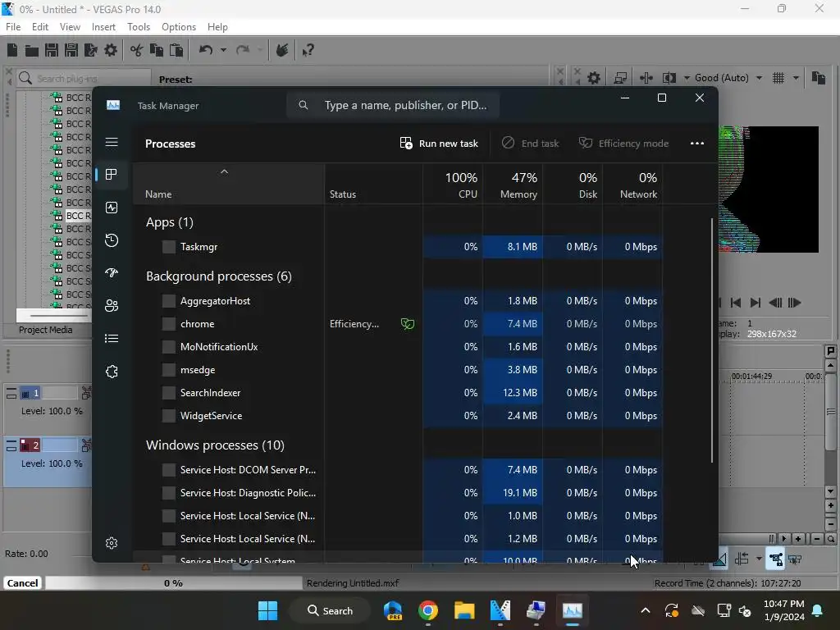Click End task button in Task Manager

[531, 144]
